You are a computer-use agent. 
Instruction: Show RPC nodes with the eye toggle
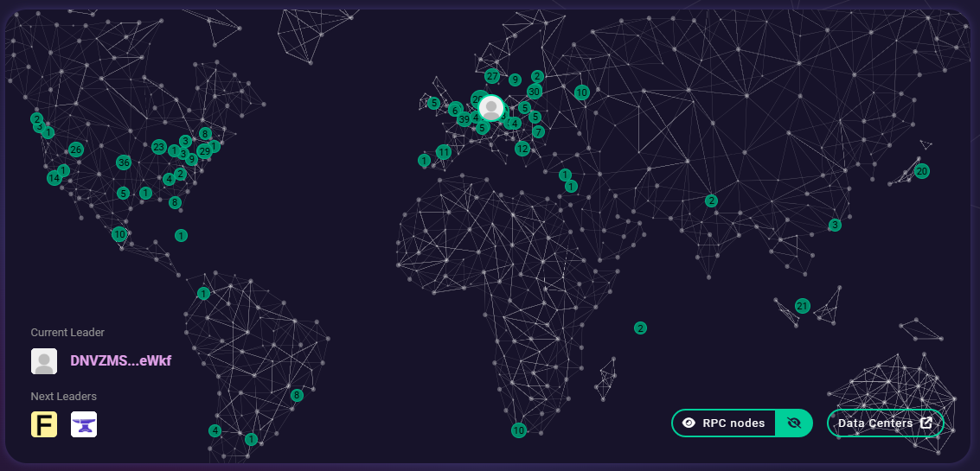click(725, 423)
